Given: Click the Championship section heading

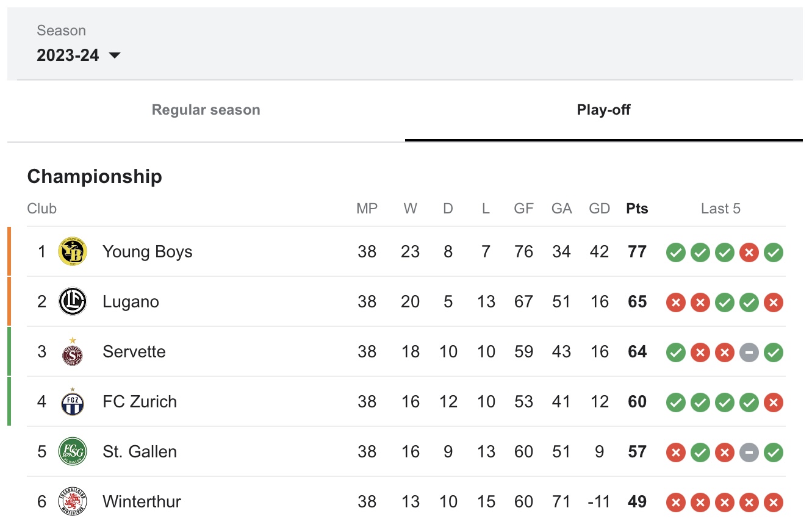Looking at the screenshot, I should (x=95, y=177).
